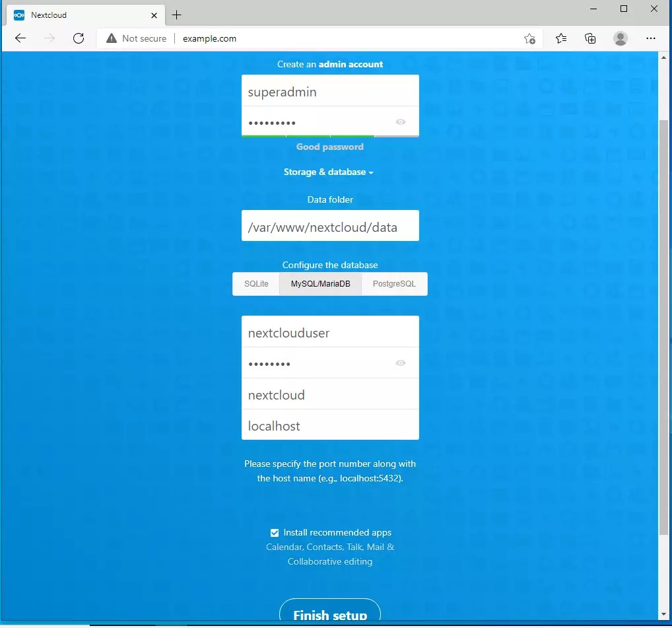Select the PostgreSQL database option
This screenshot has height=628, width=672.
394,284
